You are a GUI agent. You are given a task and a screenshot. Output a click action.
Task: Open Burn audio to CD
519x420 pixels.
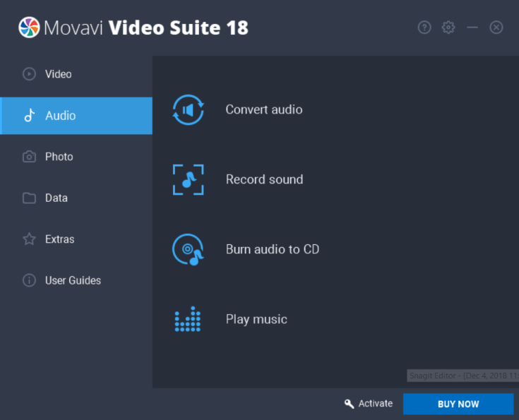click(x=273, y=249)
